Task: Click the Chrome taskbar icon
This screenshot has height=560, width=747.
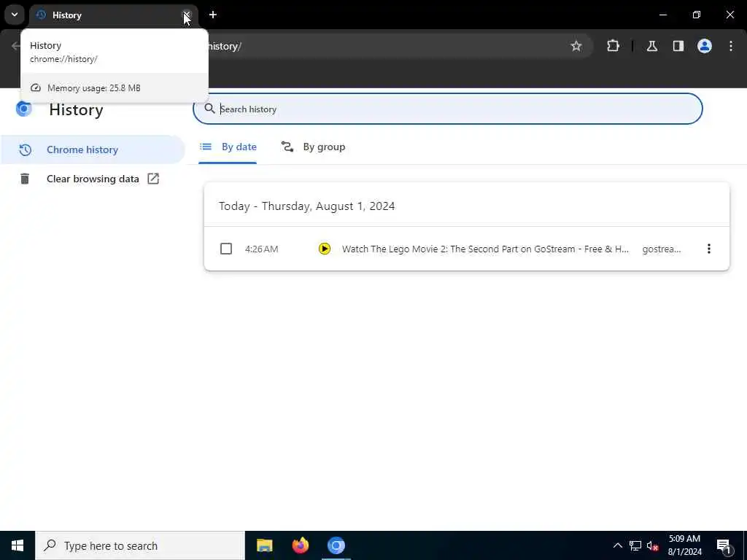Action: coord(336,545)
